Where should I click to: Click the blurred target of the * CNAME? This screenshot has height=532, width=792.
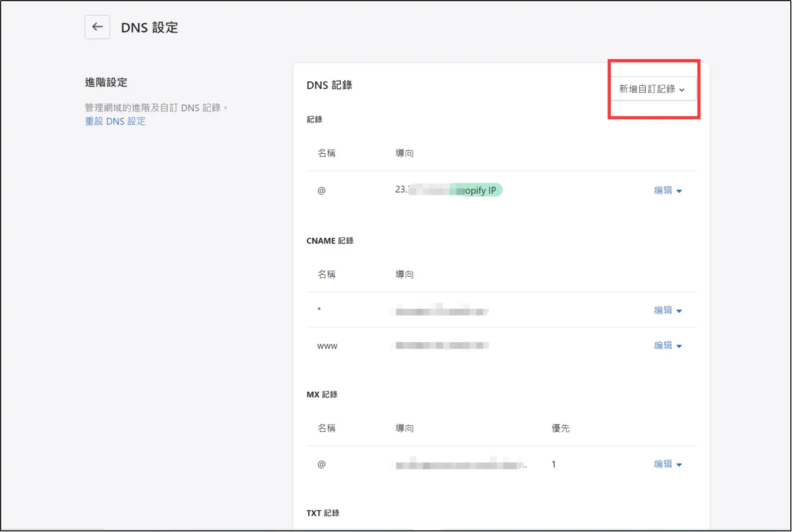click(x=440, y=311)
